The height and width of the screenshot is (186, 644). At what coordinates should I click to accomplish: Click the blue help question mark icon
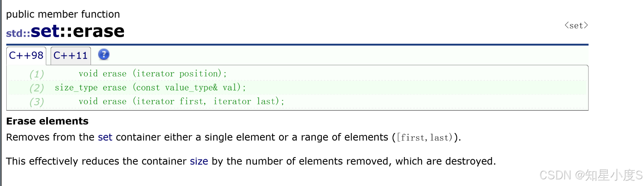coord(104,55)
